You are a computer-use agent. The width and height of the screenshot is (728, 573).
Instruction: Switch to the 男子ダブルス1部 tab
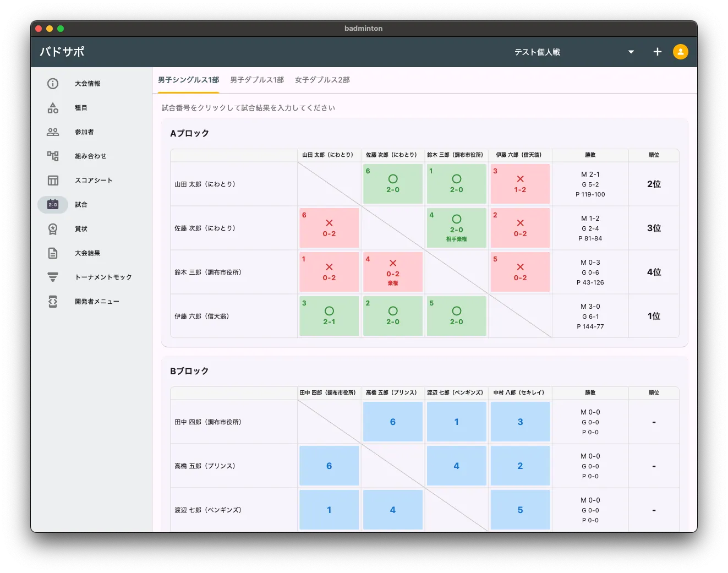257,80
